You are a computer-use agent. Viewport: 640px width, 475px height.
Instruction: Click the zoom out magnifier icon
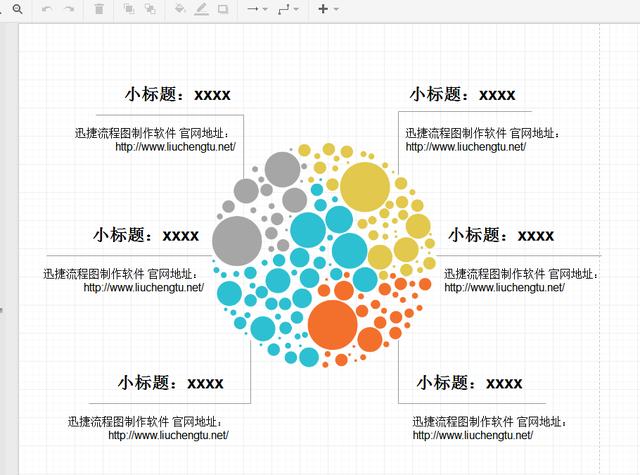[17, 9]
